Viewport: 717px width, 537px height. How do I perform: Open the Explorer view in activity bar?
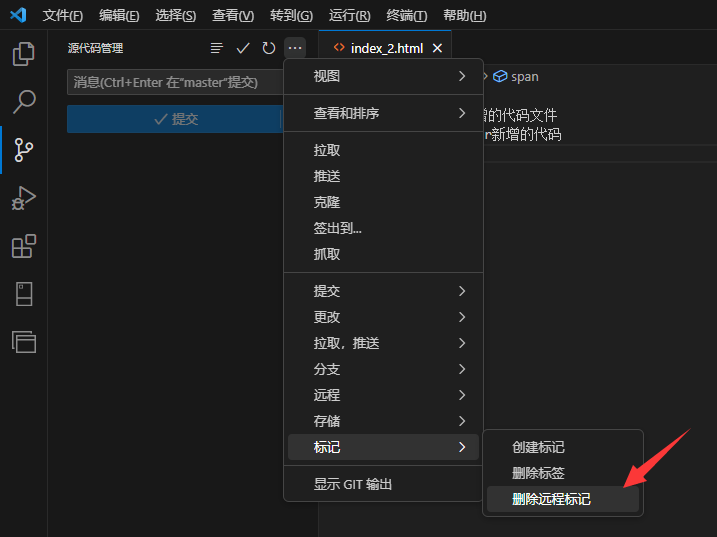23,54
